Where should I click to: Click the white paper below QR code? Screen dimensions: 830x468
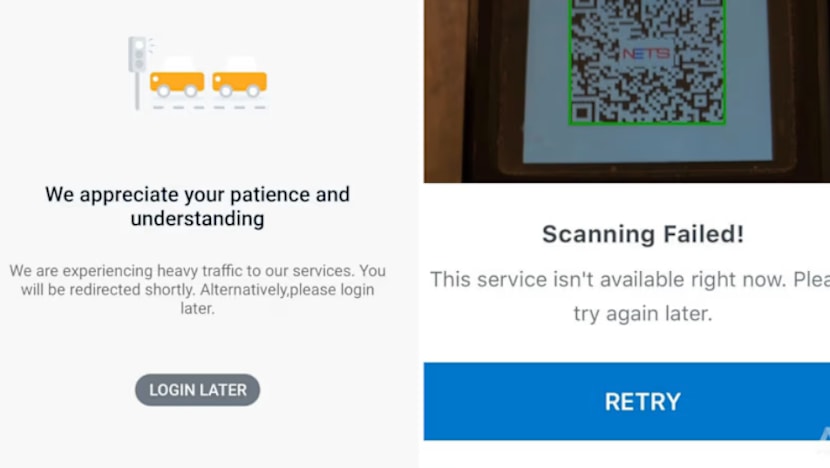point(647,144)
